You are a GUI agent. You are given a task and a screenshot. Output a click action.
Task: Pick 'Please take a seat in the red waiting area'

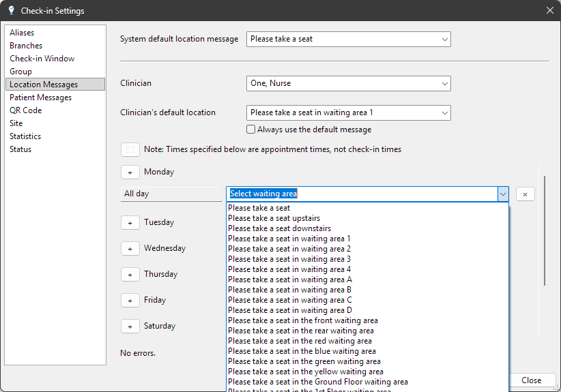pos(300,341)
